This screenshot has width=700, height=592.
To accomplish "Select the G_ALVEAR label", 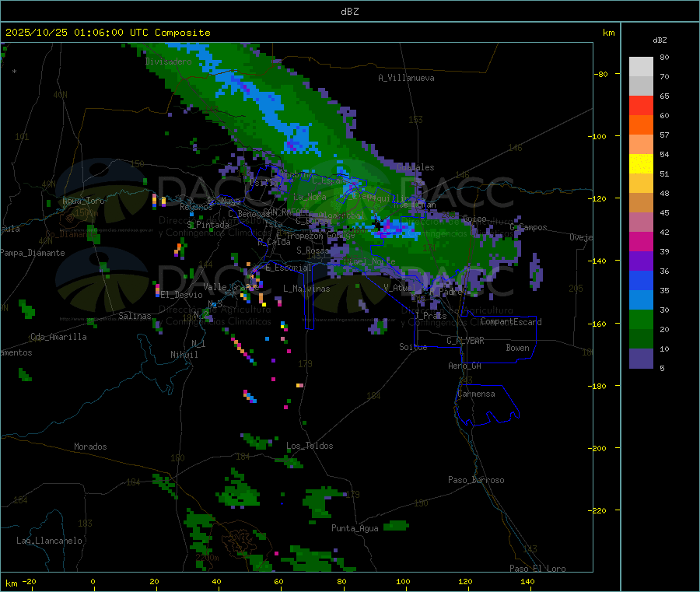I will click(x=465, y=341).
